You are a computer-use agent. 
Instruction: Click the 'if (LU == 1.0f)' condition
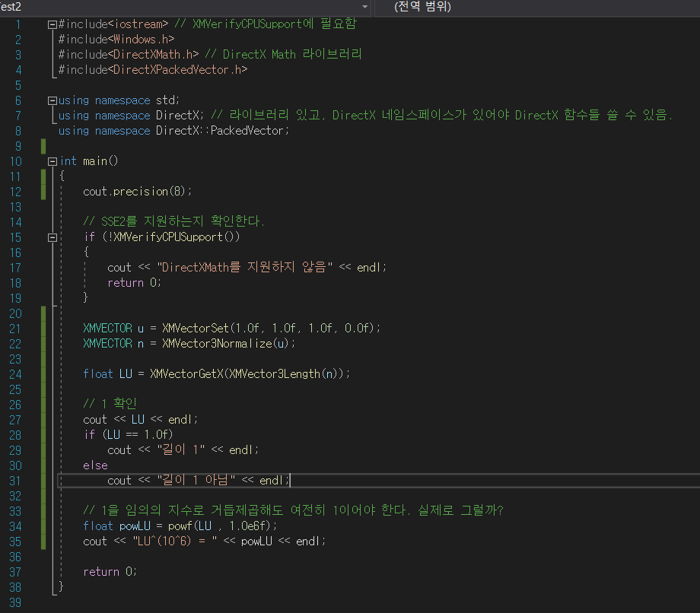click(128, 435)
